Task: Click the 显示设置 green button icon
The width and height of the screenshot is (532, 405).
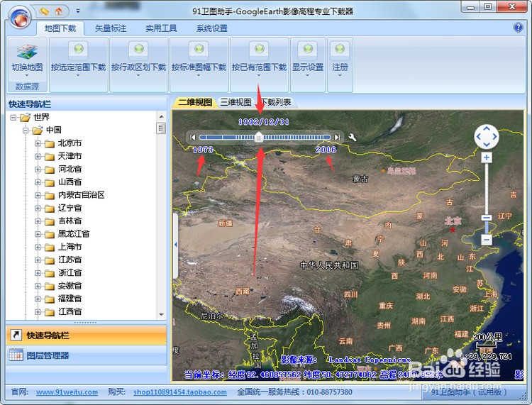Action: tap(308, 49)
